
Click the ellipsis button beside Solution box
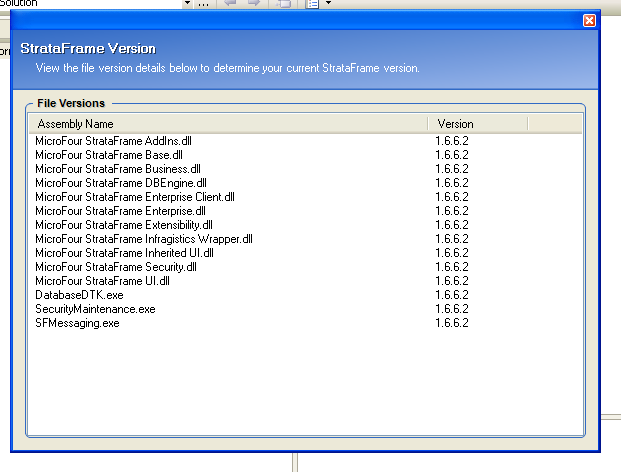coord(202,4)
